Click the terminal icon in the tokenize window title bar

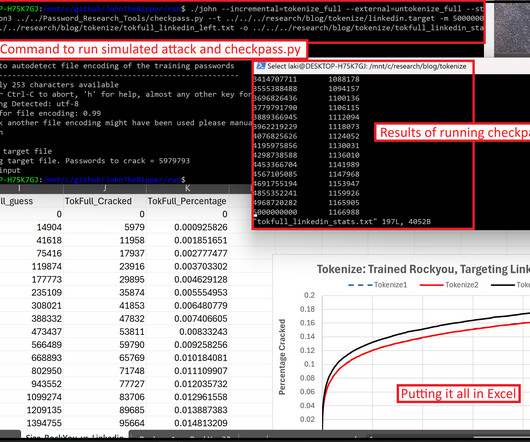(x=261, y=66)
